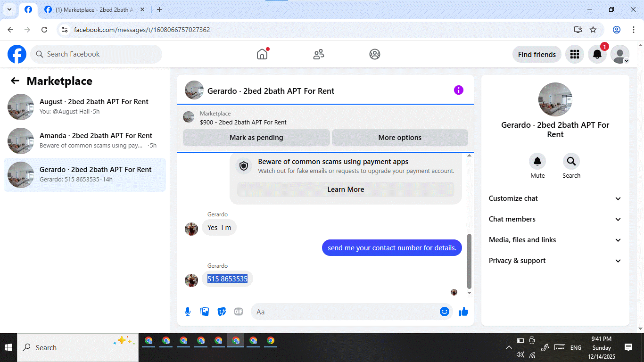Open the Home feed icon
644x362 pixels.
[262, 54]
